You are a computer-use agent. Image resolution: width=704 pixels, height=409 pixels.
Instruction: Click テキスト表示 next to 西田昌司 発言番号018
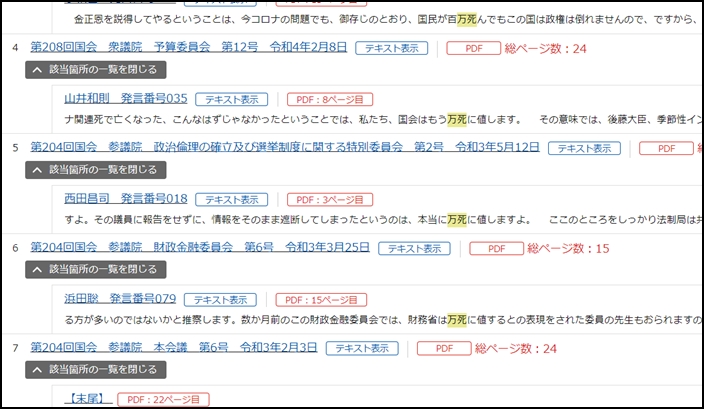(x=232, y=199)
